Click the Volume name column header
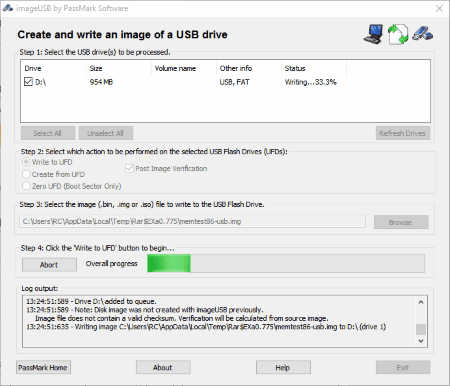 point(184,68)
